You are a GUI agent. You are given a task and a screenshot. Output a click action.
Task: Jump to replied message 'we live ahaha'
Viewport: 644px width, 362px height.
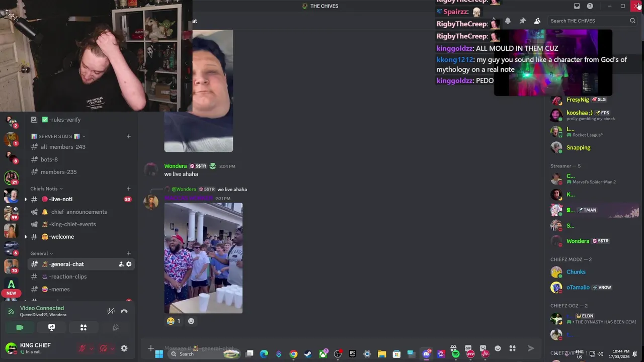[232, 189]
